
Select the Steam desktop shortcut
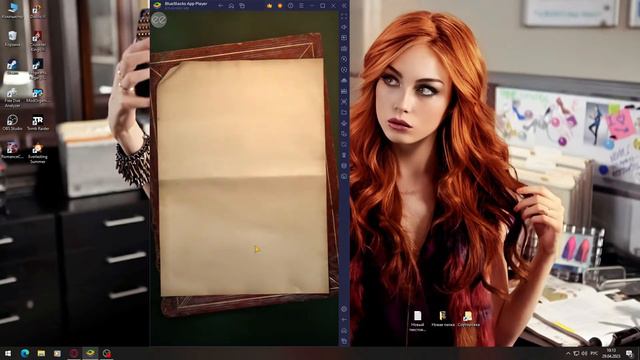coord(12,67)
